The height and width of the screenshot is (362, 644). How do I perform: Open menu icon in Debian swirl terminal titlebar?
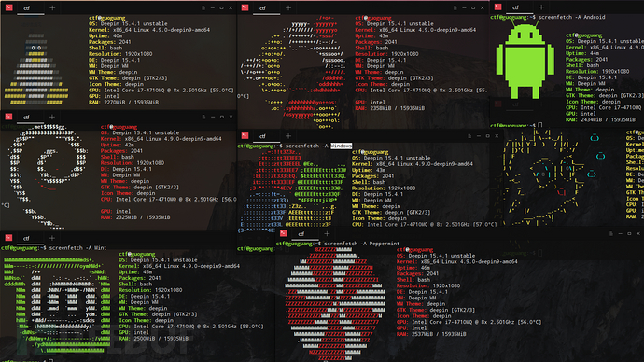coord(203,117)
